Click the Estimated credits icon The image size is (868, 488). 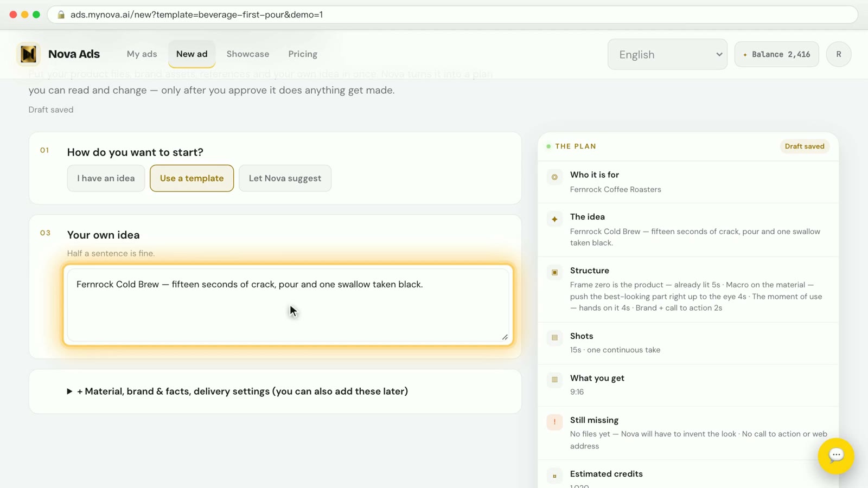coord(554,476)
